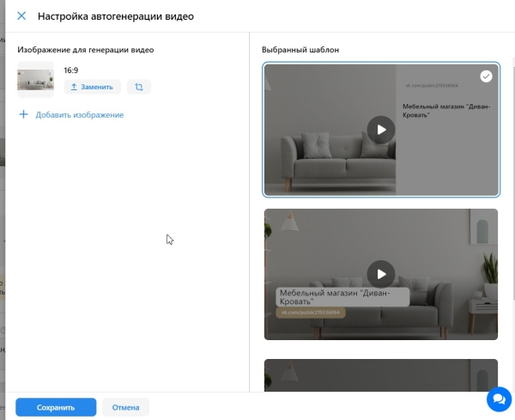This screenshot has height=420, width=515.
Task: Click the 16:9 aspect ratio label
Action: point(72,70)
